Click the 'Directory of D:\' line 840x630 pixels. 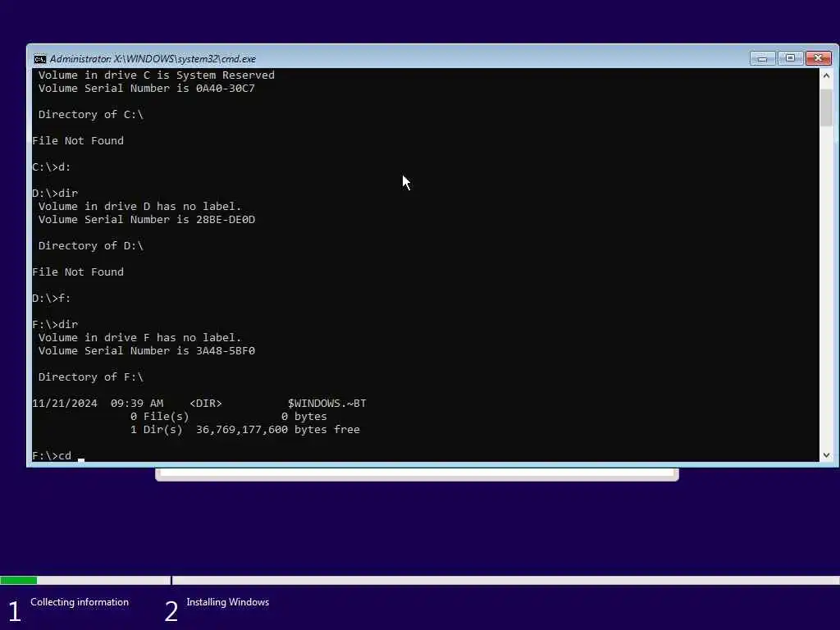coord(90,246)
